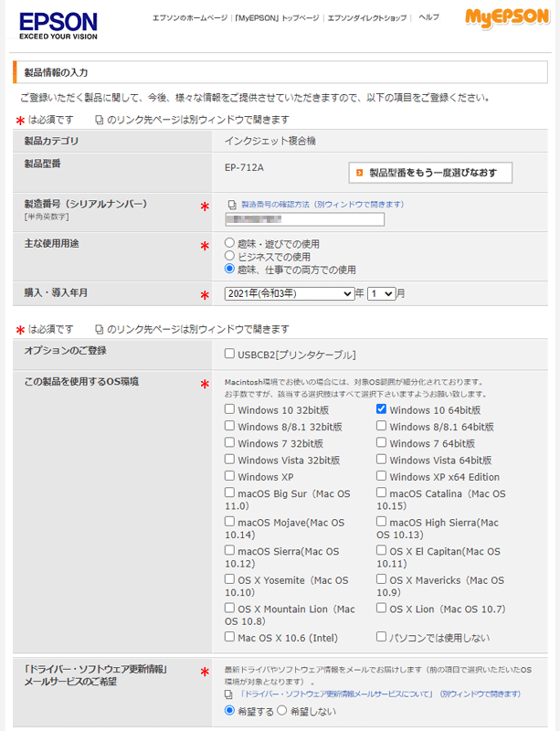
Task: Check Windows 7 64bit版
Action: click(x=382, y=442)
